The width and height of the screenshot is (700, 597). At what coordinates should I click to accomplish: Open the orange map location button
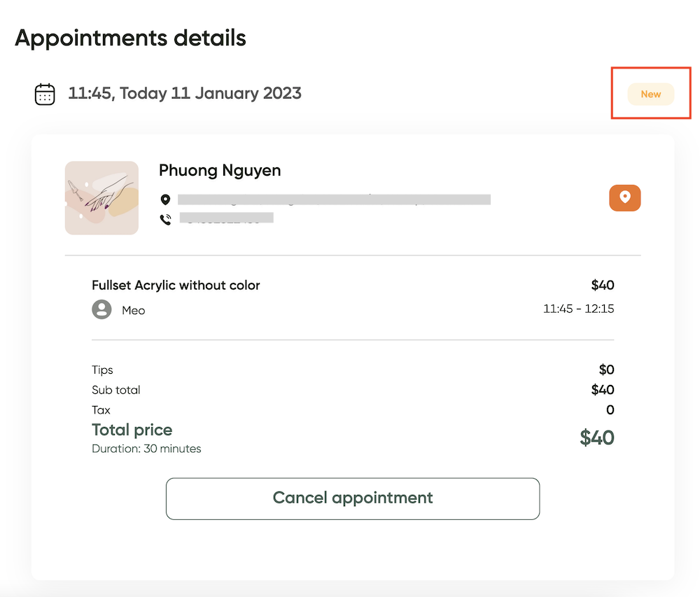coord(624,197)
